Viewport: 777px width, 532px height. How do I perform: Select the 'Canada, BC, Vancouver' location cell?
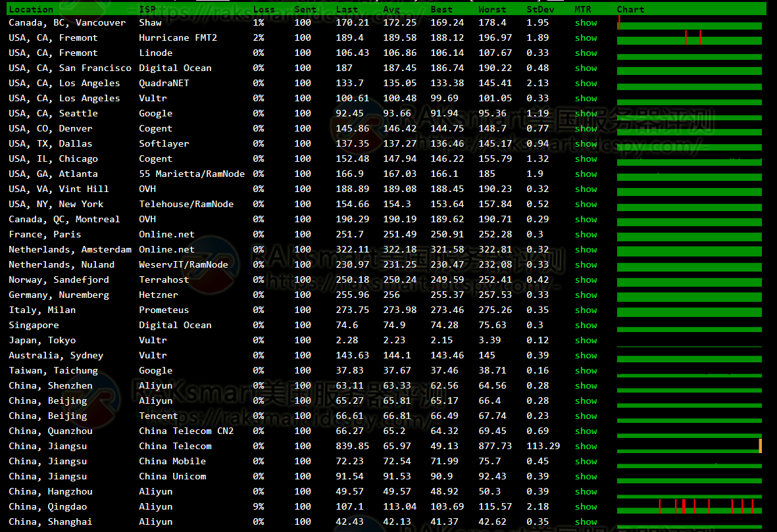(67, 23)
